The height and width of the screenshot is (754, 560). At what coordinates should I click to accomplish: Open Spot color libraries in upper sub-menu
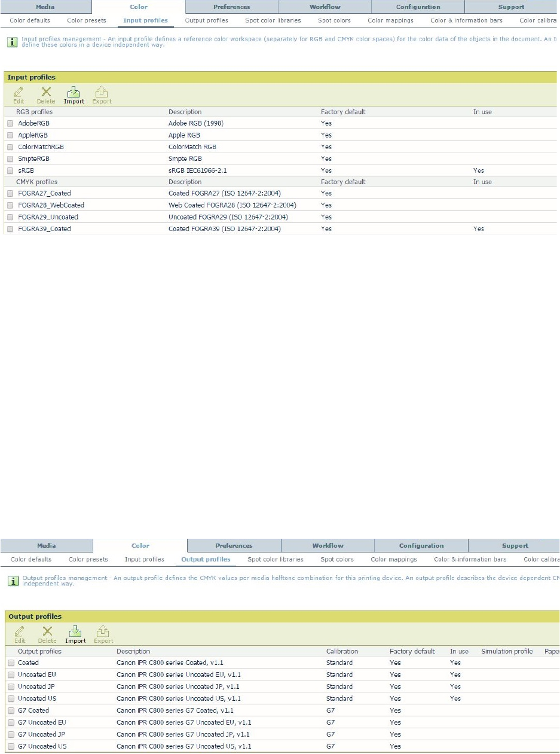(x=273, y=20)
